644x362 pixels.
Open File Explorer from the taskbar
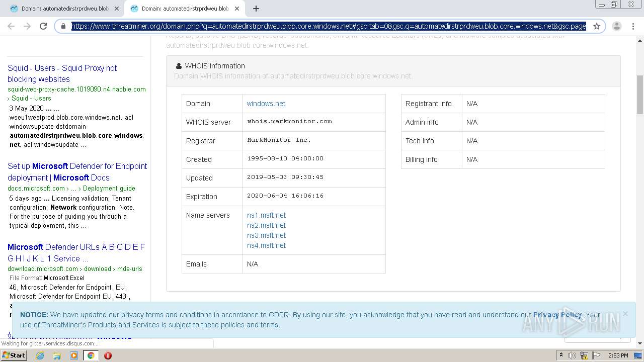pos(57,355)
